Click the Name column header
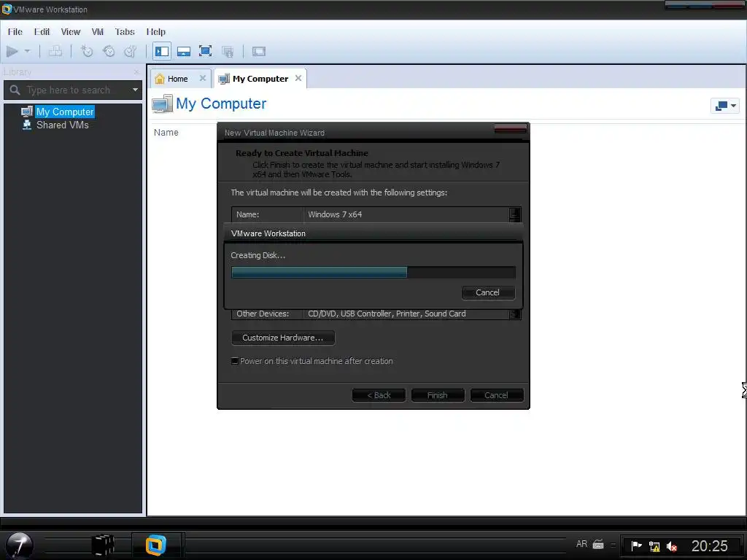 point(166,133)
